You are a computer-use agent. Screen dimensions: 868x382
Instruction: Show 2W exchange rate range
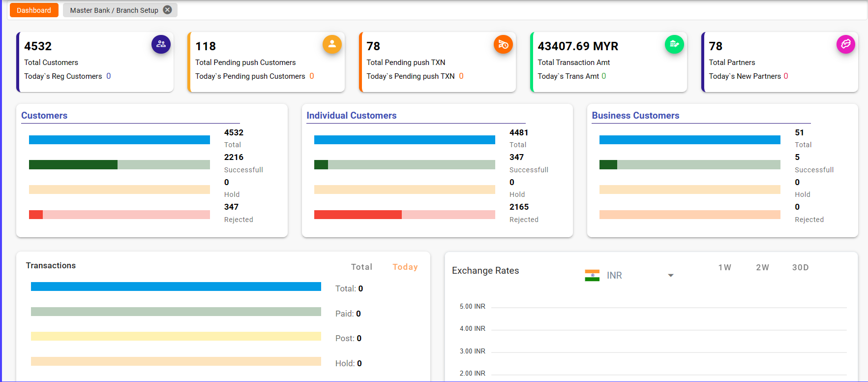(762, 267)
